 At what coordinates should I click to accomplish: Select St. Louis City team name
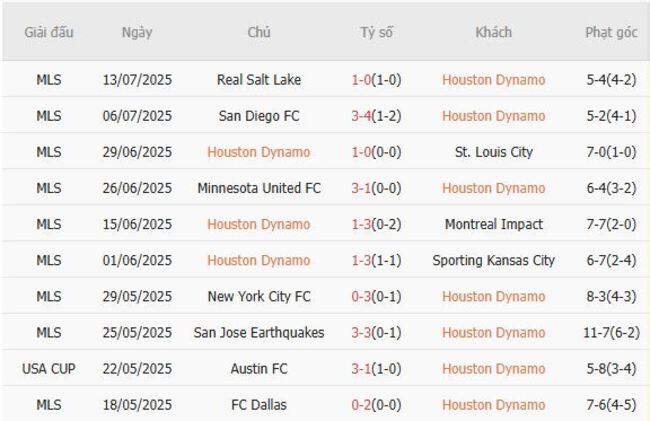(x=494, y=152)
